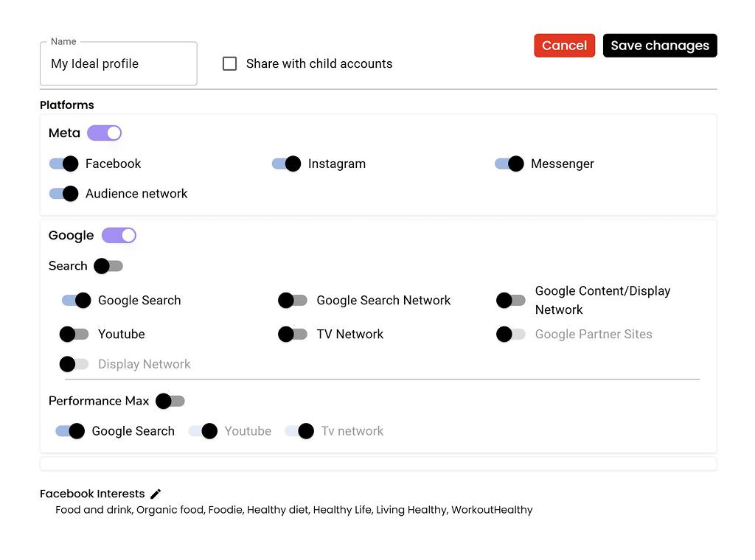The width and height of the screenshot is (755, 560).
Task: Turn off Audience network
Action: pyautogui.click(x=63, y=194)
